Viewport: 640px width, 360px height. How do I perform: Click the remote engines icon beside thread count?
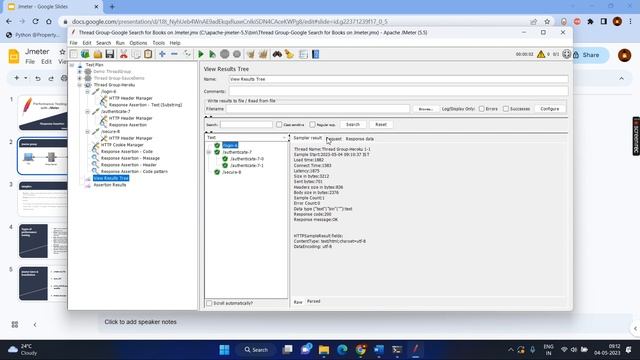pos(567,54)
